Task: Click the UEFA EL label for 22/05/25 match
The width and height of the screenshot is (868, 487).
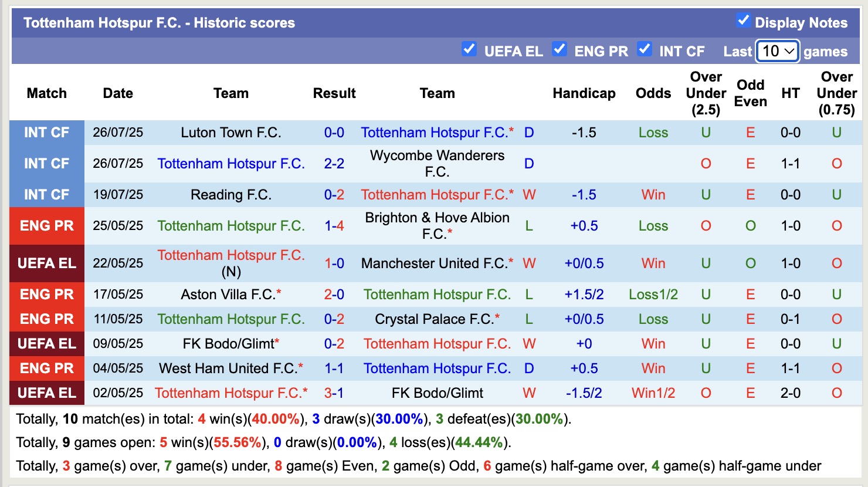Action: 47,263
